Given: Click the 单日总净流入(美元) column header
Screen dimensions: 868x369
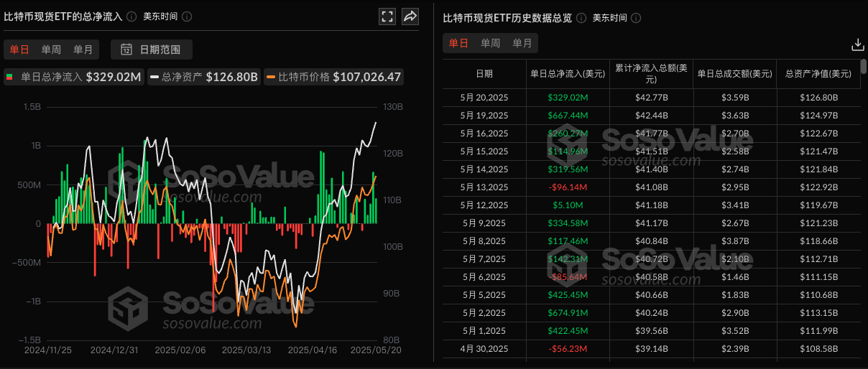Looking at the screenshot, I should point(568,73).
